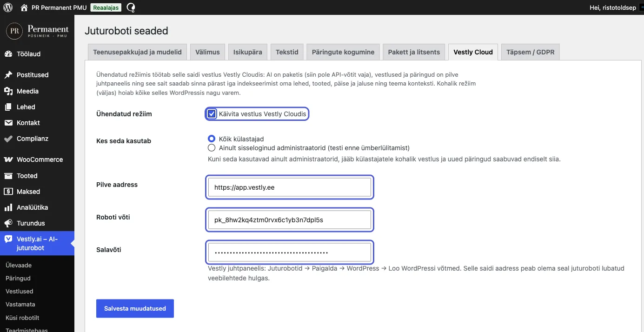
Task: Click the round icon right of Reaalajas badge
Action: pyautogui.click(x=131, y=7)
